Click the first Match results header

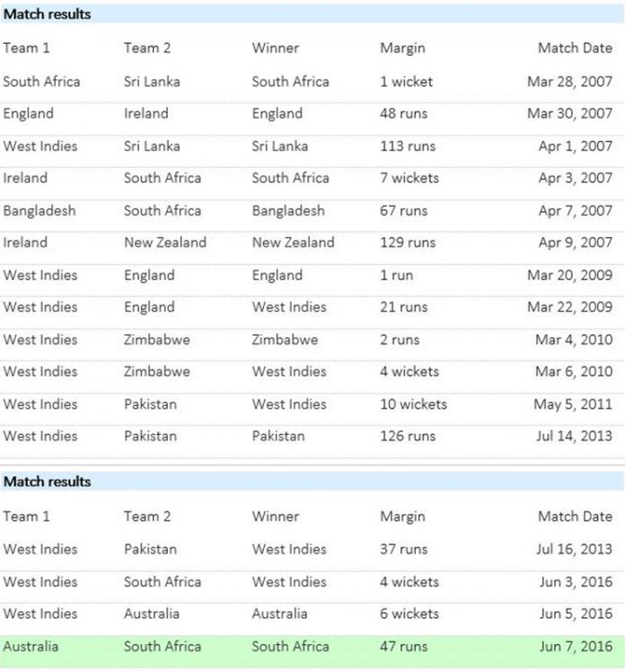[47, 14]
